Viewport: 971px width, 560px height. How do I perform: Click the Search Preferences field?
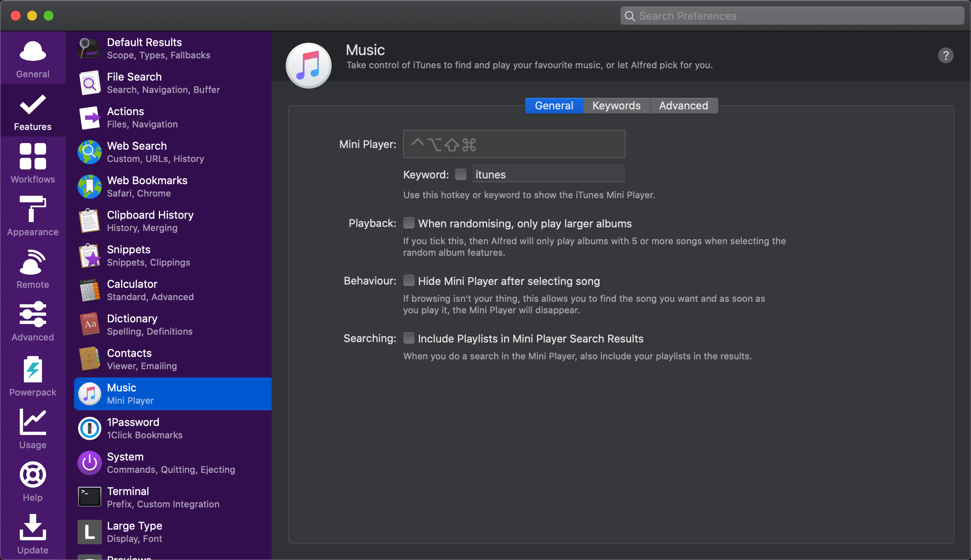[792, 16]
